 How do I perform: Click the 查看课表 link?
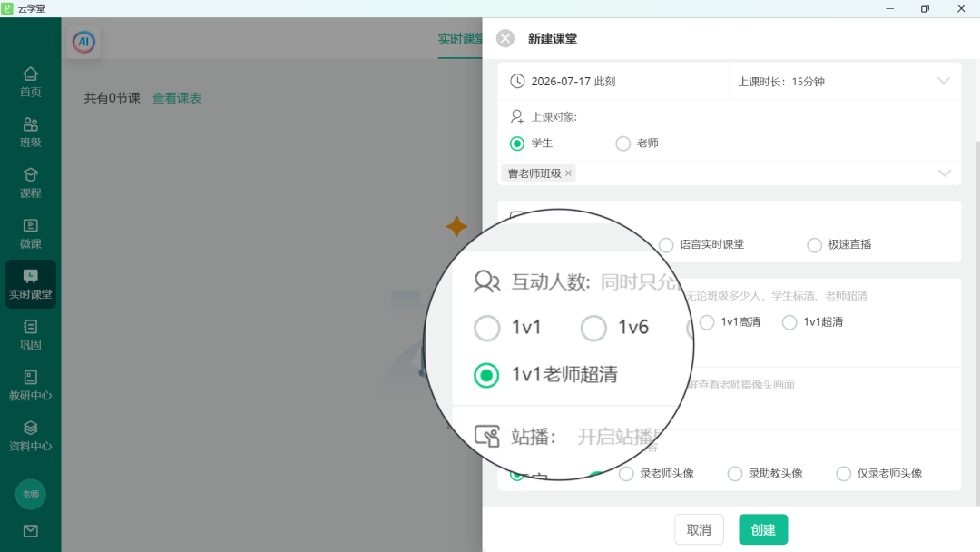(177, 98)
